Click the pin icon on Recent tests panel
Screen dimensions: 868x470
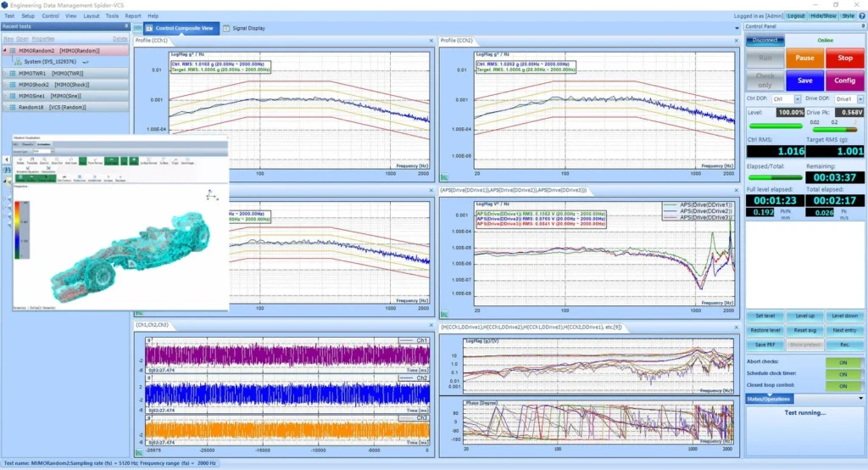point(128,27)
